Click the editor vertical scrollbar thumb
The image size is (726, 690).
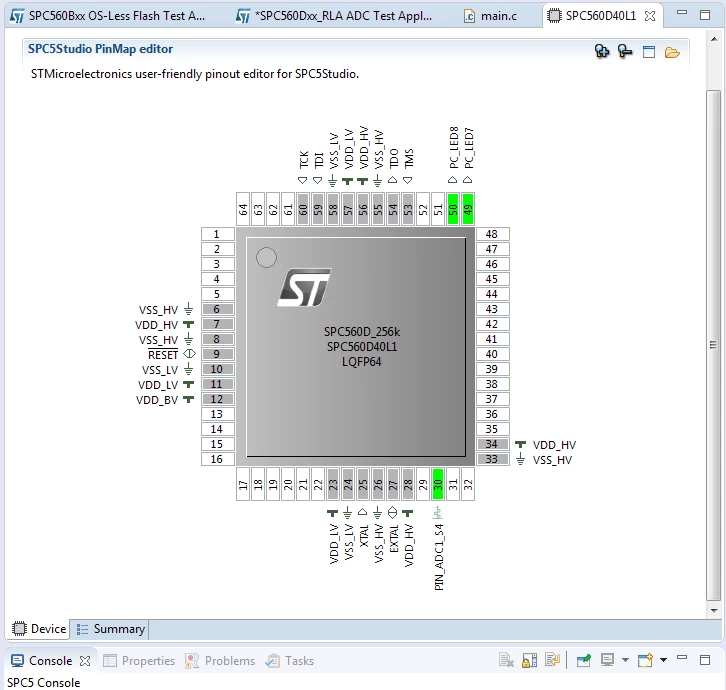[x=713, y=345]
